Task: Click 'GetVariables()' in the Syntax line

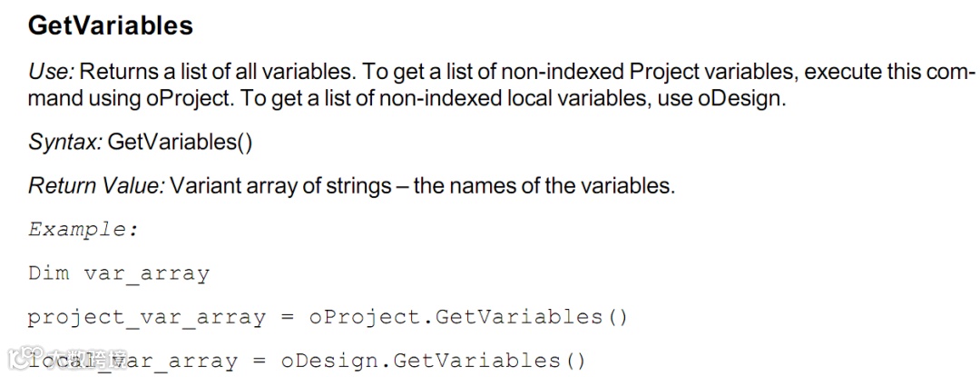Action: pos(180,142)
